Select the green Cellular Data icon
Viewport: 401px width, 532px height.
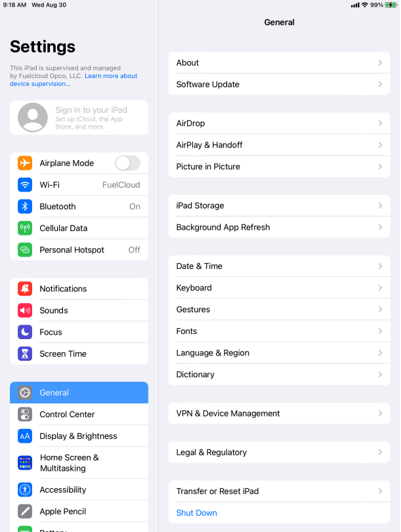pyautogui.click(x=25, y=228)
